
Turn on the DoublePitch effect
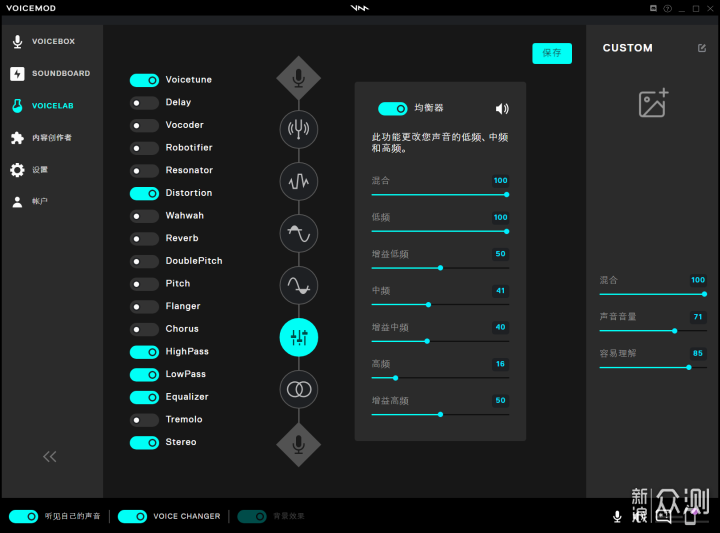[144, 262]
